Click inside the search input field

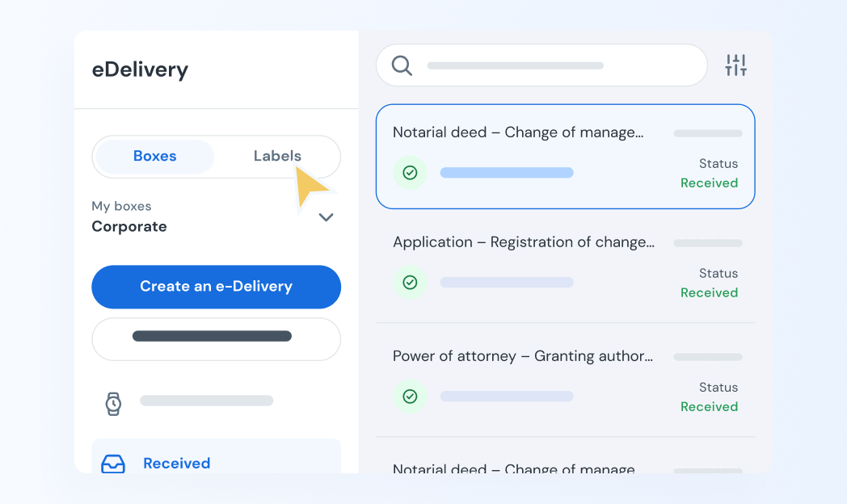(x=550, y=65)
